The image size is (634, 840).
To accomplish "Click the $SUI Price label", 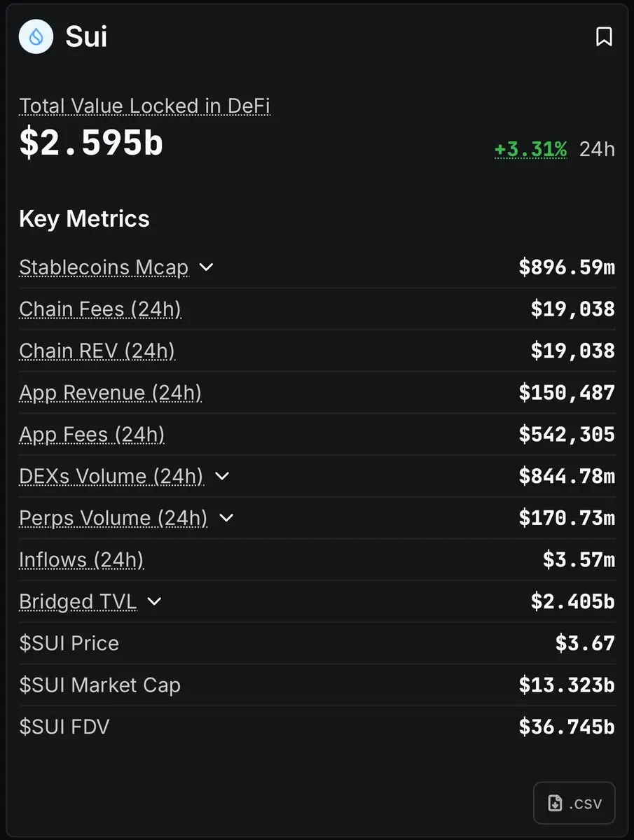I will [x=69, y=643].
